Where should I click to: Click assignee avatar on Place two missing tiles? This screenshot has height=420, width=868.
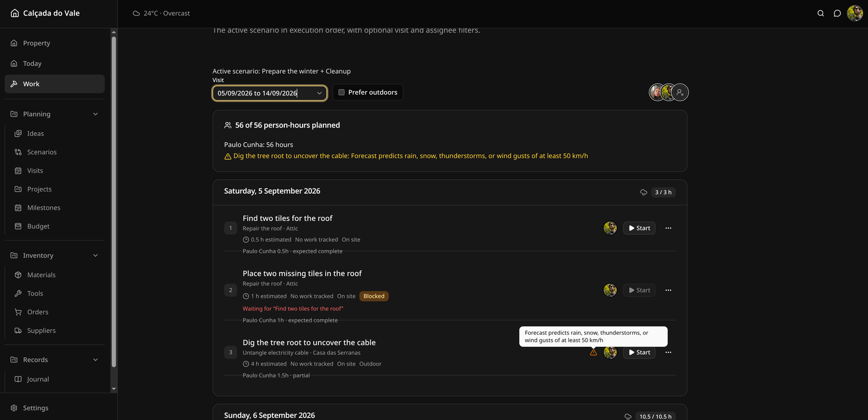[x=610, y=290]
